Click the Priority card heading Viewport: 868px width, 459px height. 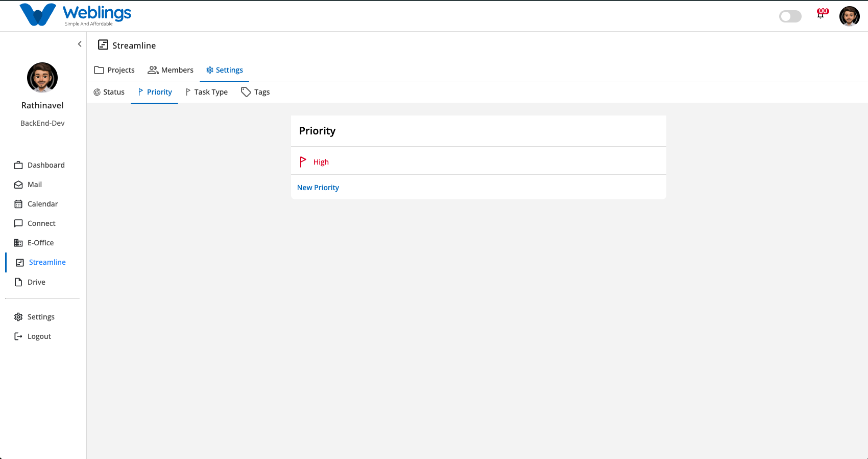317,131
